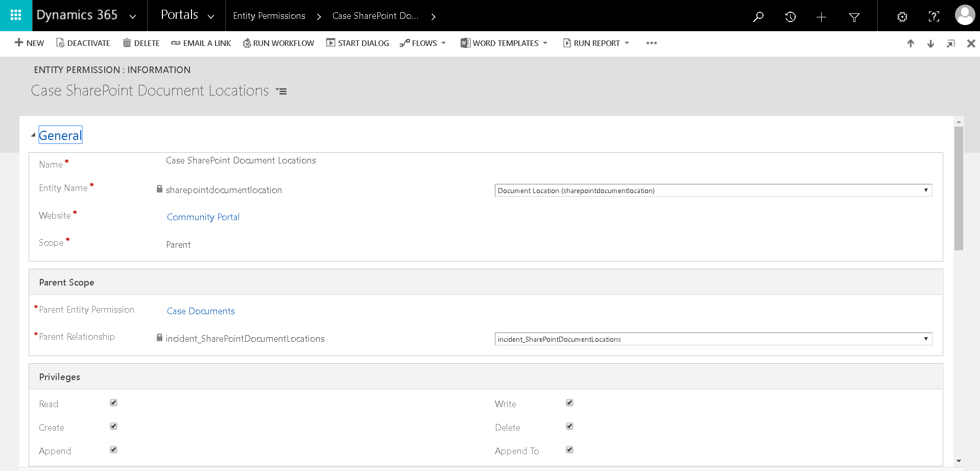980x471 pixels.
Task: Click the Parent Relationship lock icon
Action: [x=159, y=338]
